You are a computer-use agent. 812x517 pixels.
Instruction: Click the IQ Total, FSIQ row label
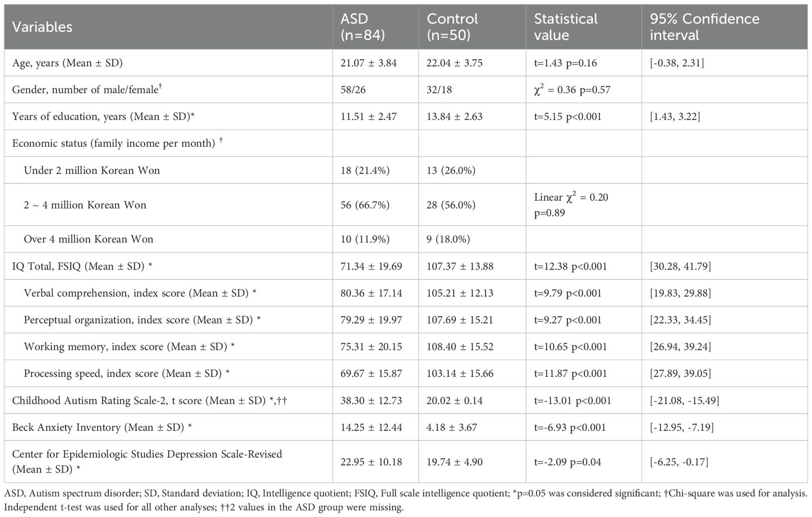click(82, 266)
